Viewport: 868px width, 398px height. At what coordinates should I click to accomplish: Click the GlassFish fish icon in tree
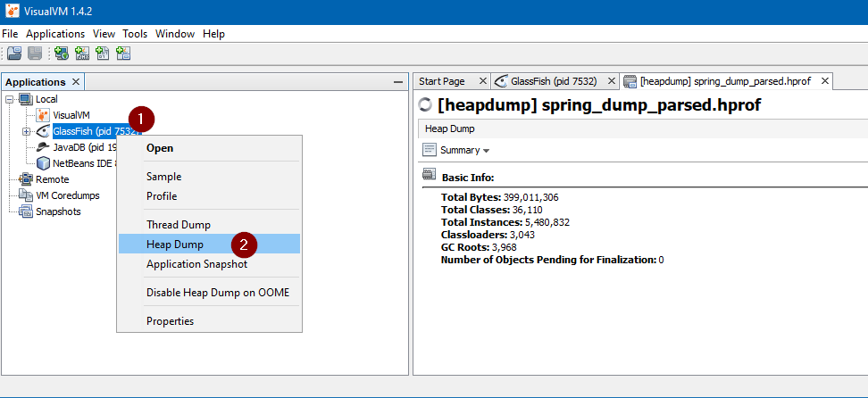click(x=43, y=132)
